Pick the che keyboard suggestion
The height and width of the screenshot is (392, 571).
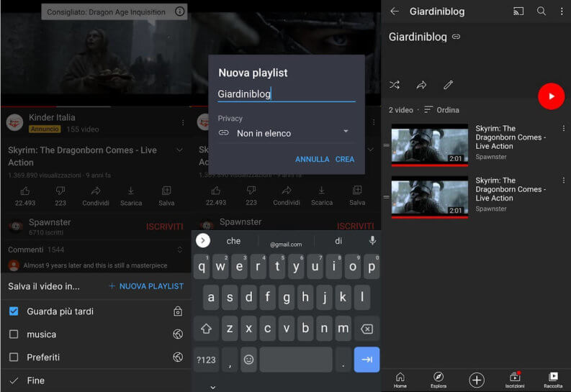(233, 241)
